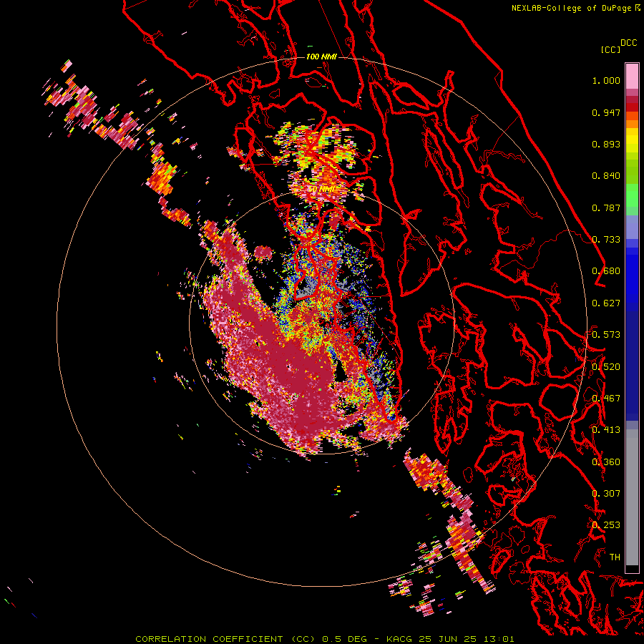
Task: Click the 0.520 color scale value
Action: tap(606, 367)
